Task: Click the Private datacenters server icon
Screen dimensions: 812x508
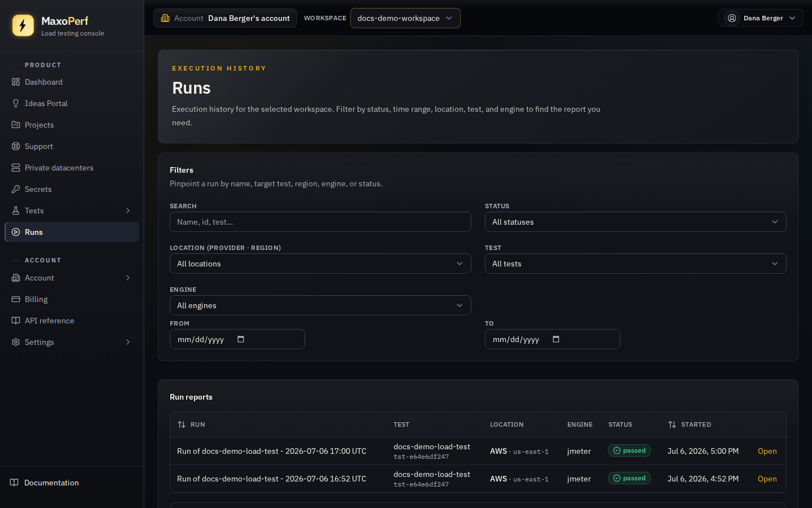Action: click(x=16, y=168)
